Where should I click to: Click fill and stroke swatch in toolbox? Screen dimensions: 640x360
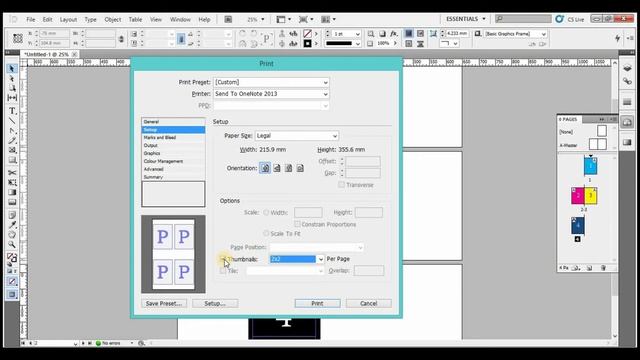click(x=12, y=258)
